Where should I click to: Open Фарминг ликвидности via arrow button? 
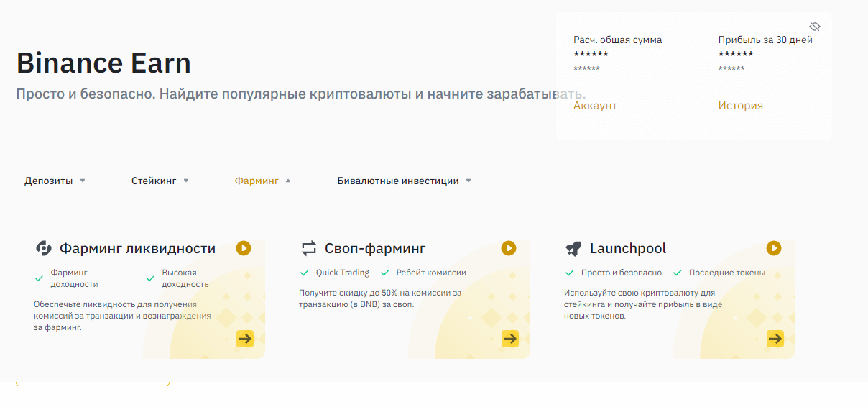pos(245,339)
